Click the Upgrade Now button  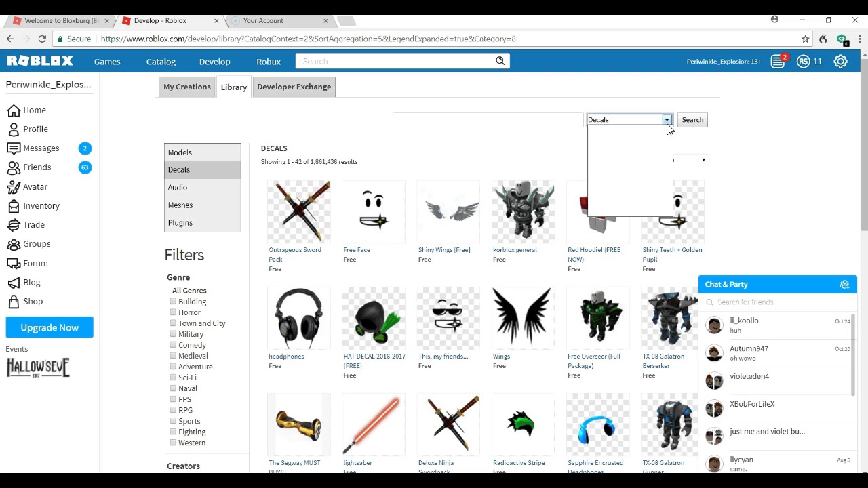point(50,327)
